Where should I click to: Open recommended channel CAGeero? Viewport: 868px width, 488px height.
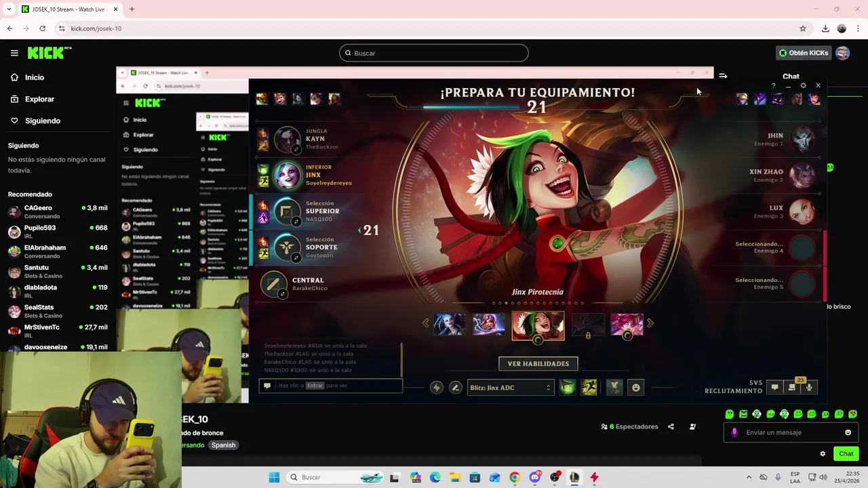(x=58, y=211)
